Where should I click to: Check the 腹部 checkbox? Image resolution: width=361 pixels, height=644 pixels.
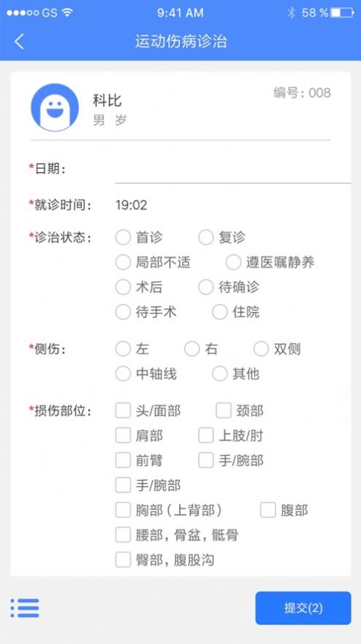[268, 510]
